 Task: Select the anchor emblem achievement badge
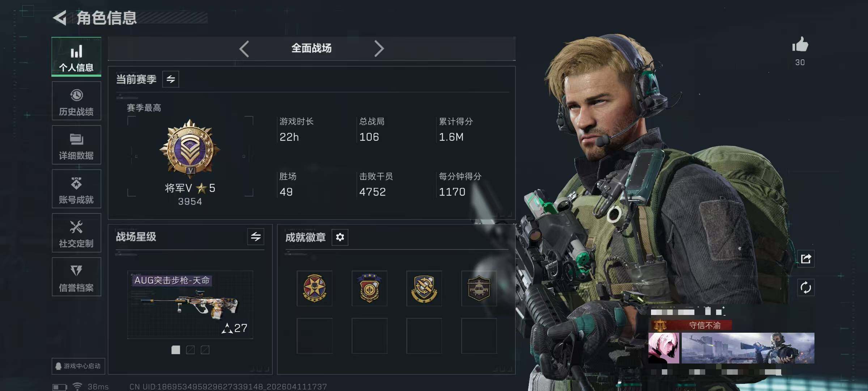click(x=424, y=288)
